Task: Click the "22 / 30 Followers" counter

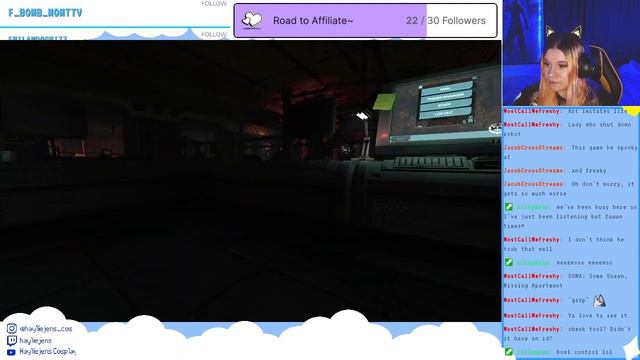Action: (446, 20)
